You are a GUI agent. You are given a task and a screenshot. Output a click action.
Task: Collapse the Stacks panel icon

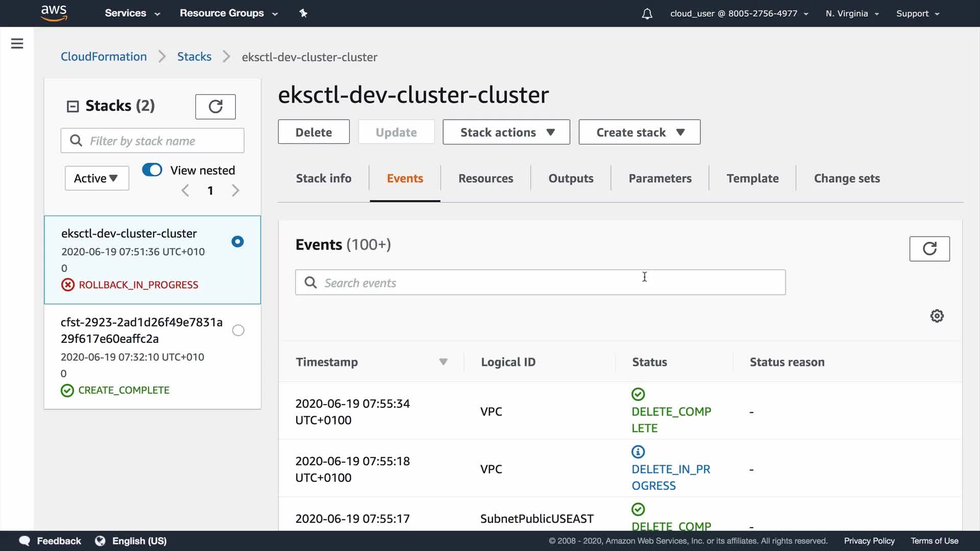click(73, 106)
